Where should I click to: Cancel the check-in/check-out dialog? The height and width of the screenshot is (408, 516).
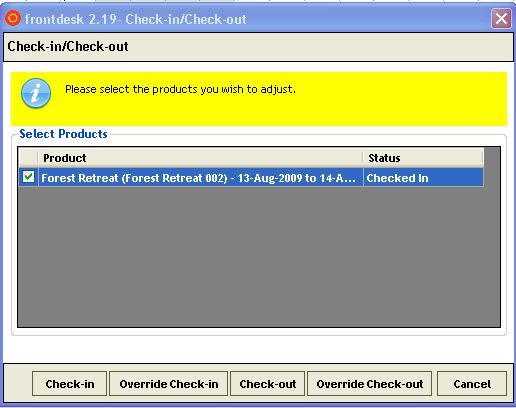(x=472, y=384)
